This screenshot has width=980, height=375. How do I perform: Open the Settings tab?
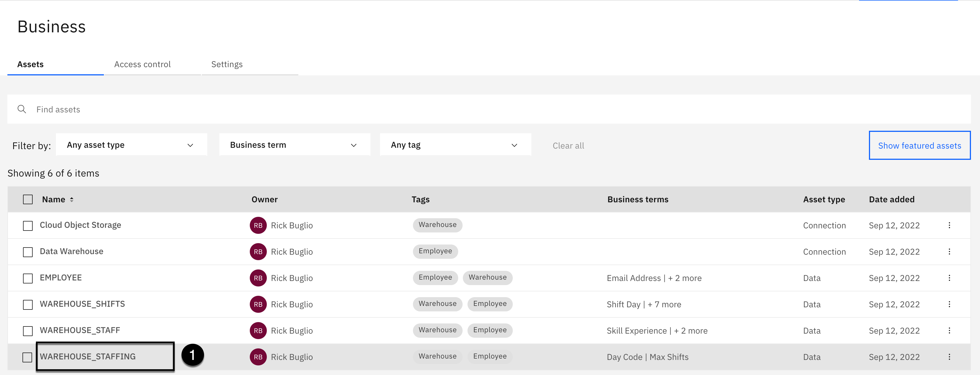(227, 64)
